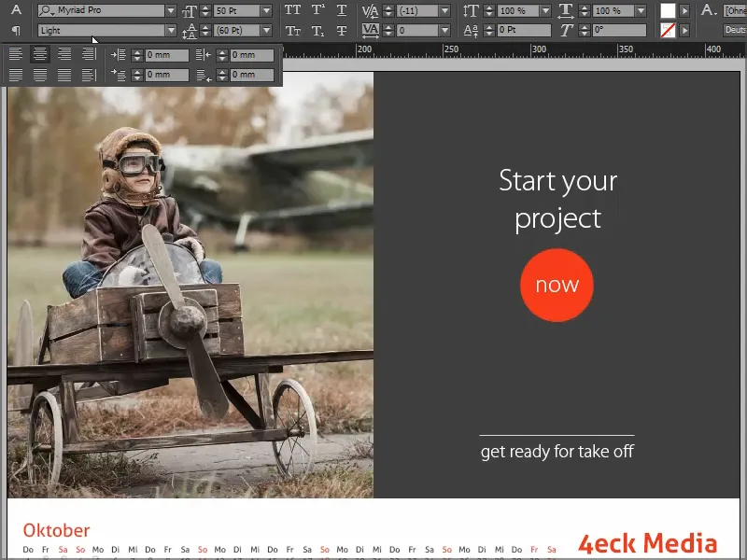Justify with last line aligned center
This screenshot has height=560, width=747.
tap(40, 75)
